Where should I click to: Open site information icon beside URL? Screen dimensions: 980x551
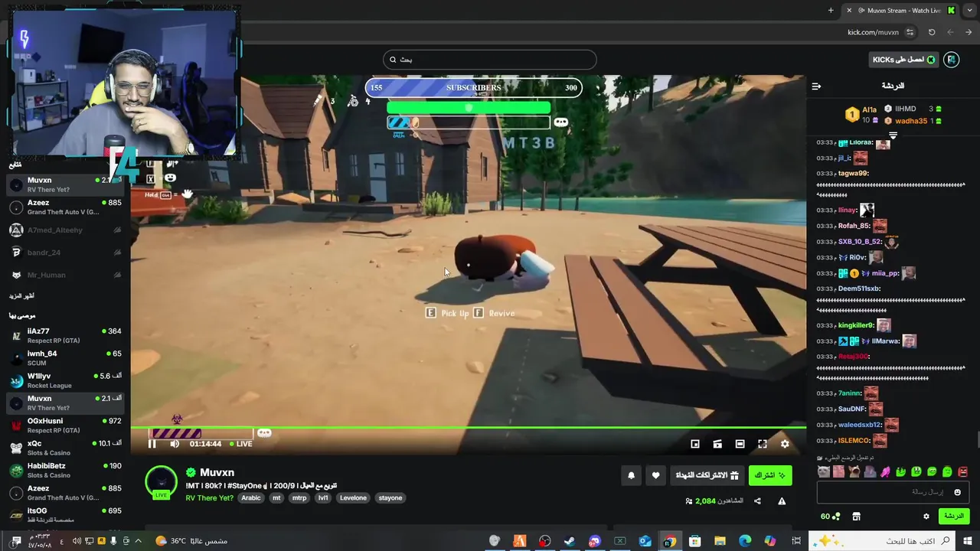(x=910, y=32)
